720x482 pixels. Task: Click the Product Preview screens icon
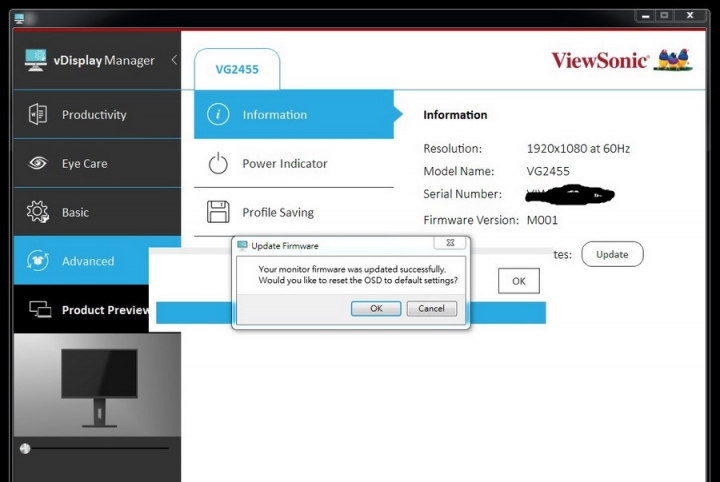coord(40,309)
